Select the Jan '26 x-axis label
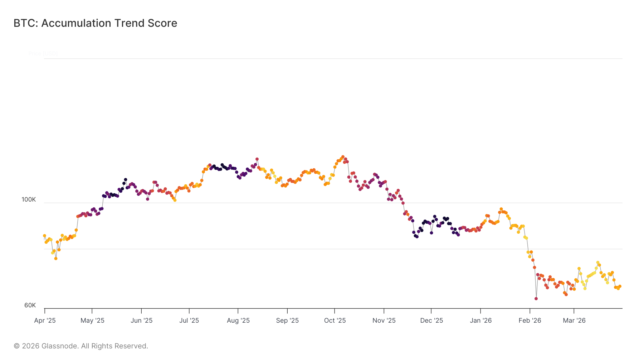644x362 pixels. [x=480, y=321]
